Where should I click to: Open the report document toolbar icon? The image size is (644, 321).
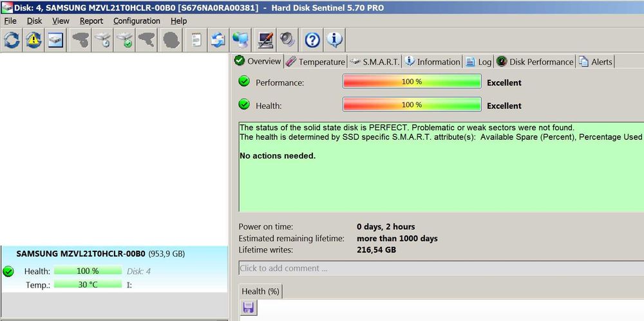[196, 40]
